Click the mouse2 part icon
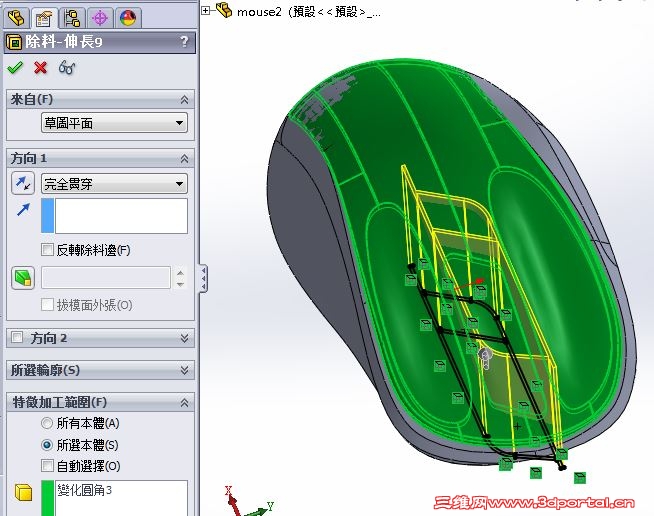 (x=224, y=10)
